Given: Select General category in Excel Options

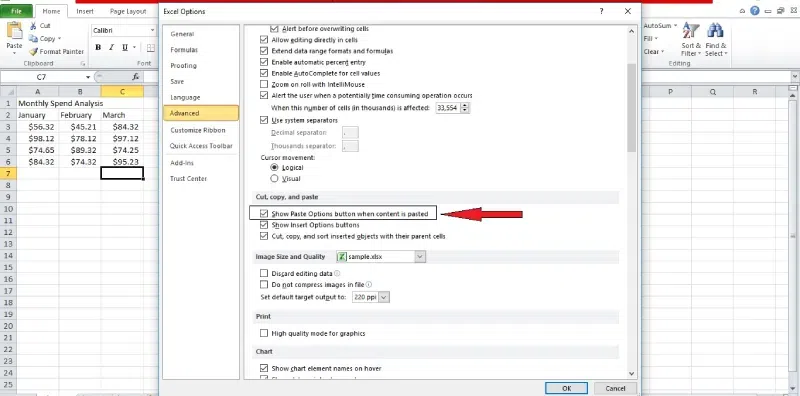Looking at the screenshot, I should [201, 34].
